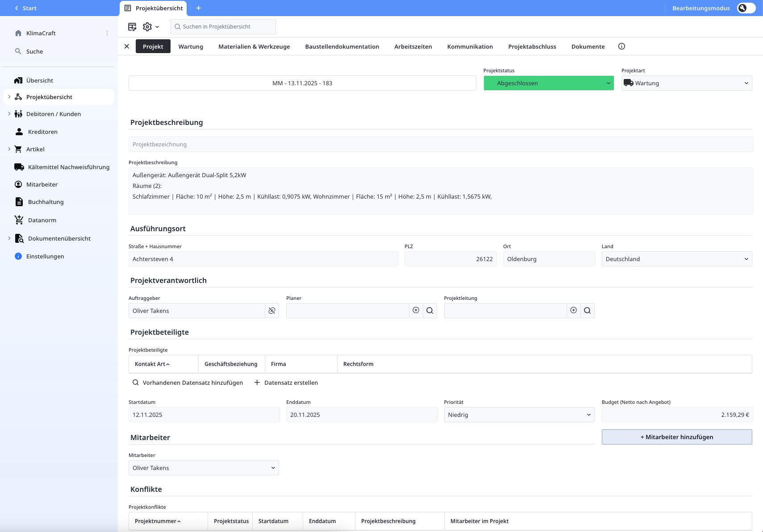Viewport: 763px width, 532px height.
Task: Click the Mitarbeiter hinzufügen button
Action: 676,437
